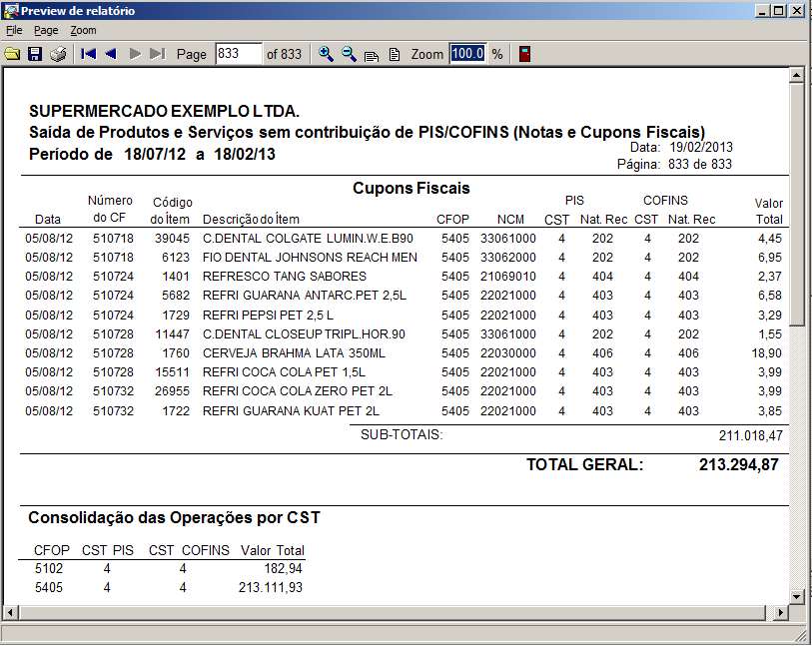The height and width of the screenshot is (646, 812).
Task: Click consolidated value 213.111,93
Action: 271,588
